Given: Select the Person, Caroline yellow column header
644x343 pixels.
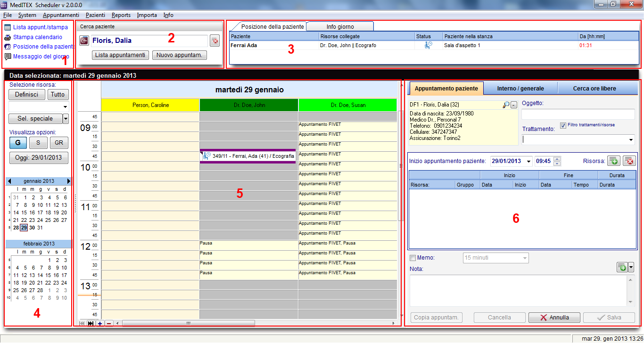Looking at the screenshot, I should 150,105.
